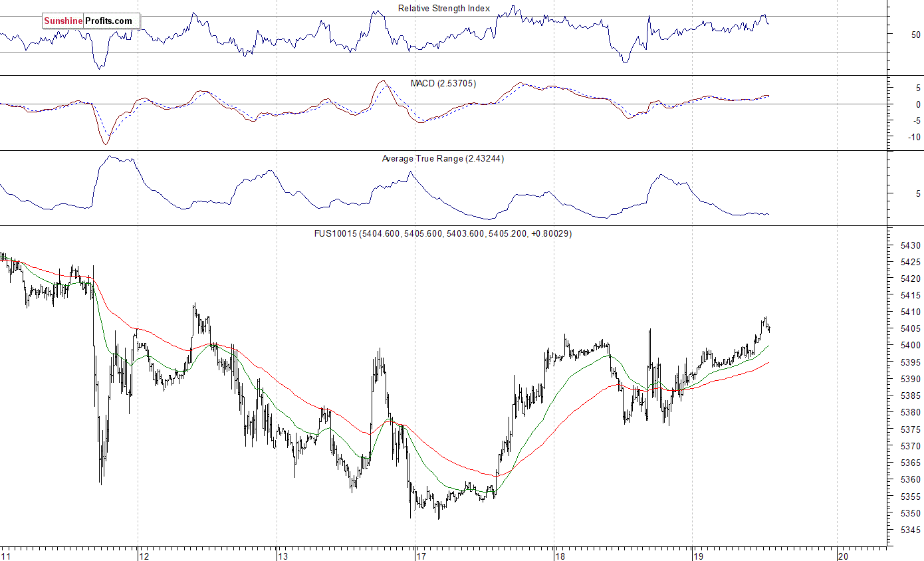924x561 pixels.
Task: Click the 5345 price axis label
Action: click(x=910, y=530)
